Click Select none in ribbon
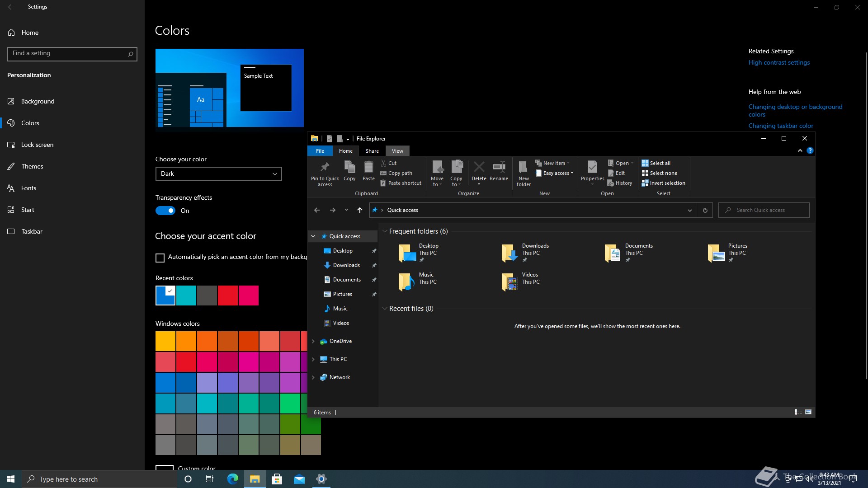This screenshot has width=868, height=488. pyautogui.click(x=659, y=173)
